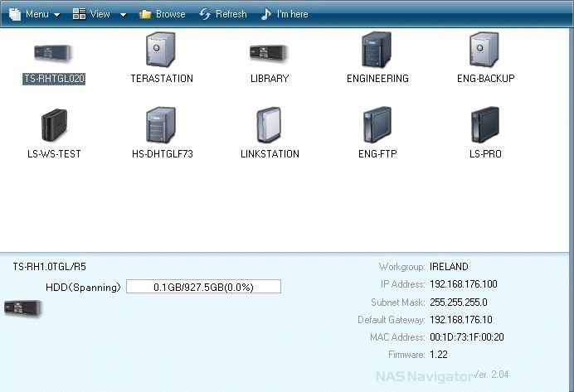
Task: Select the TERASTATION device icon
Action: 160,50
